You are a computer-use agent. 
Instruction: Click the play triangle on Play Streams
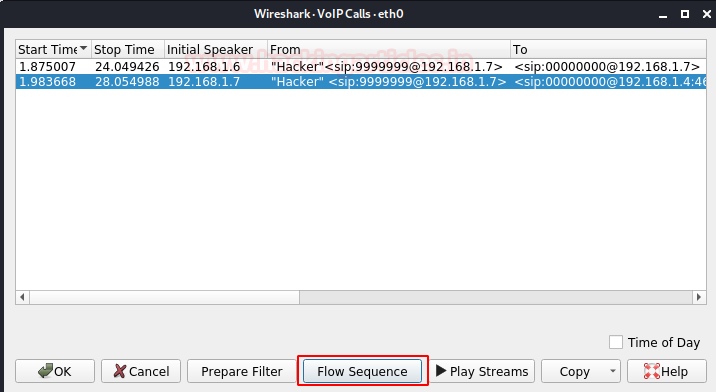(x=441, y=371)
